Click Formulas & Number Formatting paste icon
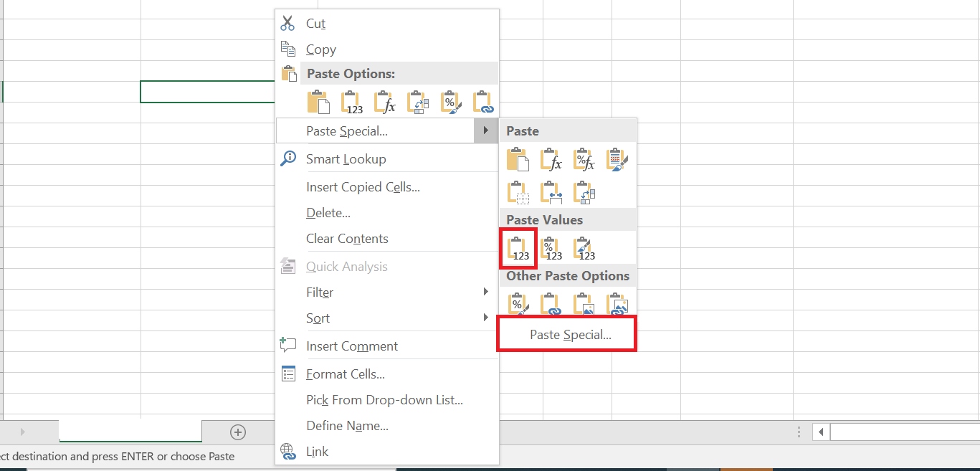Image resolution: width=980 pixels, height=471 pixels. coord(584,160)
